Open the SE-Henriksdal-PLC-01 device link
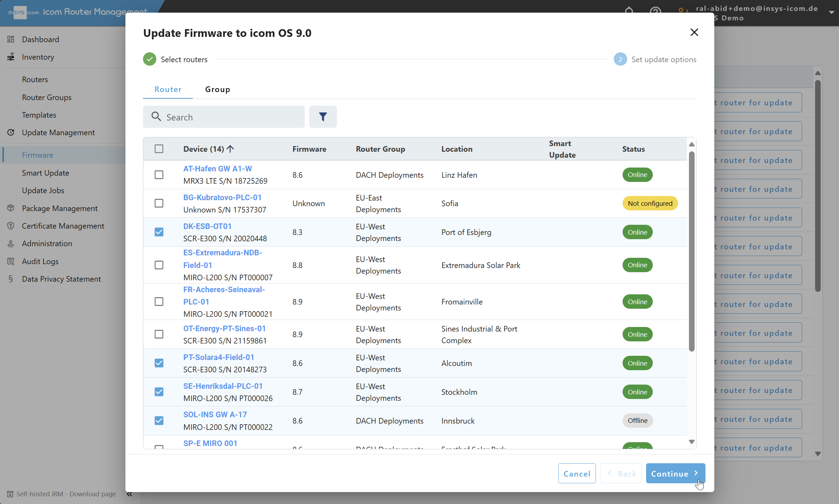Screen dimensions: 839x504 point(223,386)
